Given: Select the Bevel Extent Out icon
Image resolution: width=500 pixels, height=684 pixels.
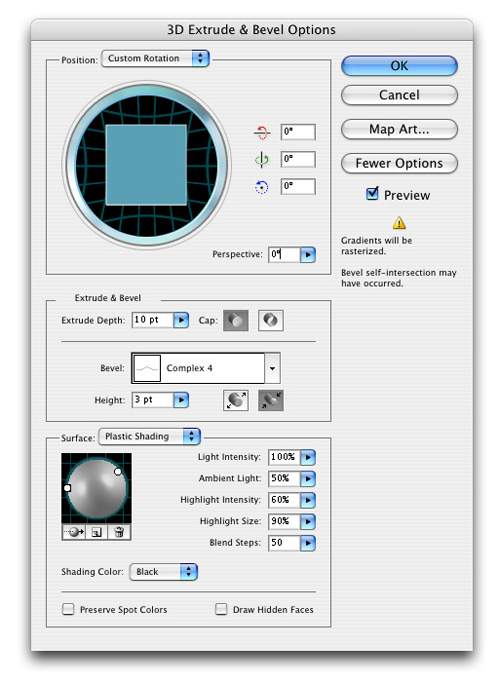Looking at the screenshot, I should click(x=236, y=400).
